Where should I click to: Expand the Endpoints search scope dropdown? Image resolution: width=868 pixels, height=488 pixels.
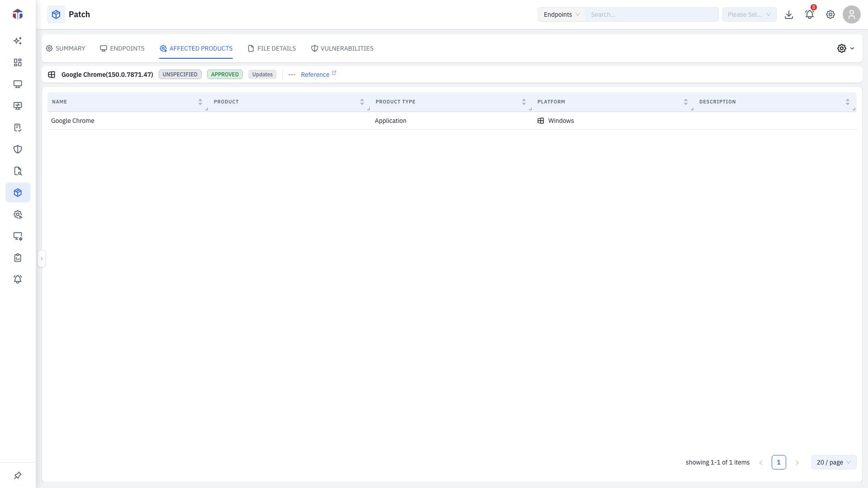(x=562, y=14)
